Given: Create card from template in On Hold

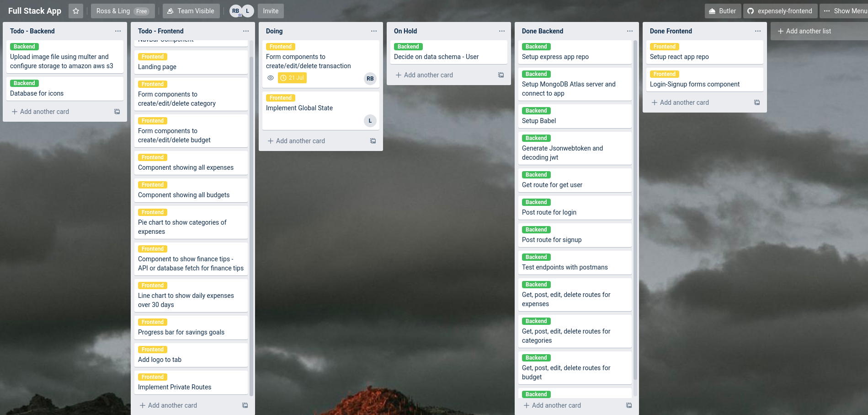Looking at the screenshot, I should (x=501, y=75).
